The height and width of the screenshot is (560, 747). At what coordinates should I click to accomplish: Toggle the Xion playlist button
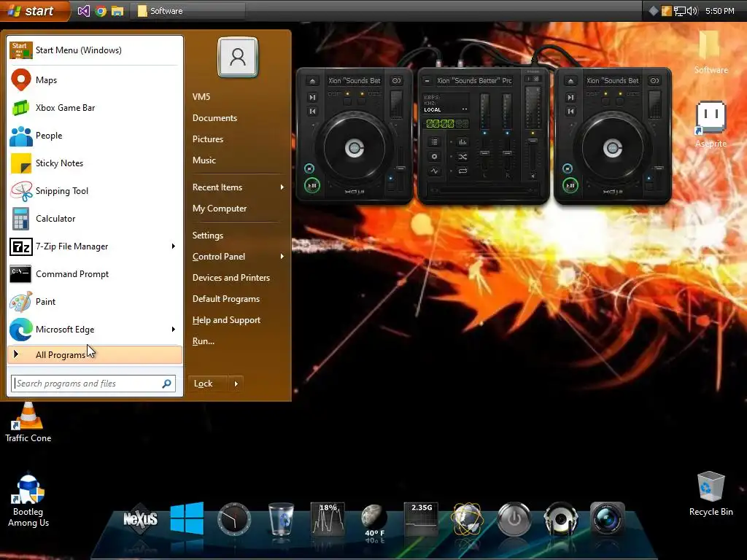pos(434,142)
